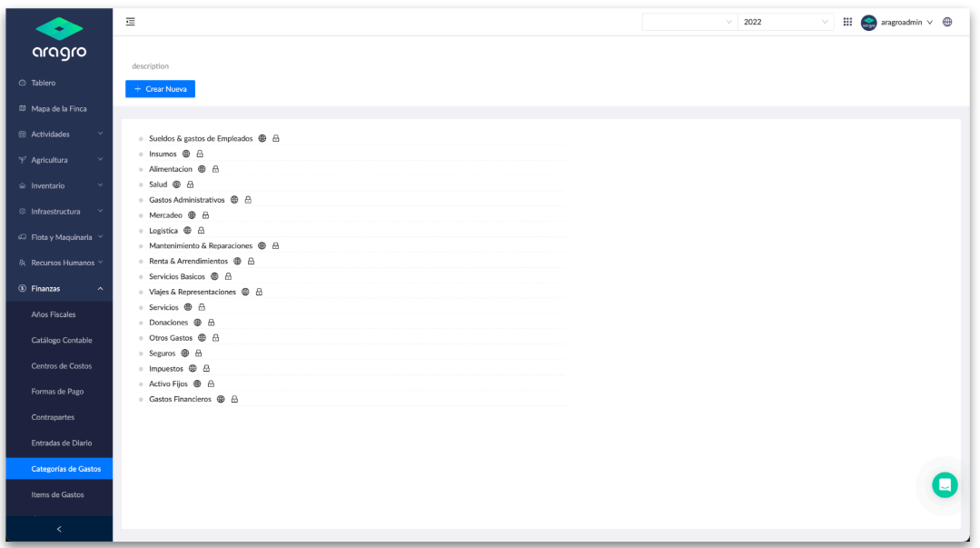Go to Formas de Pago
The image size is (980, 548).
pos(59,391)
